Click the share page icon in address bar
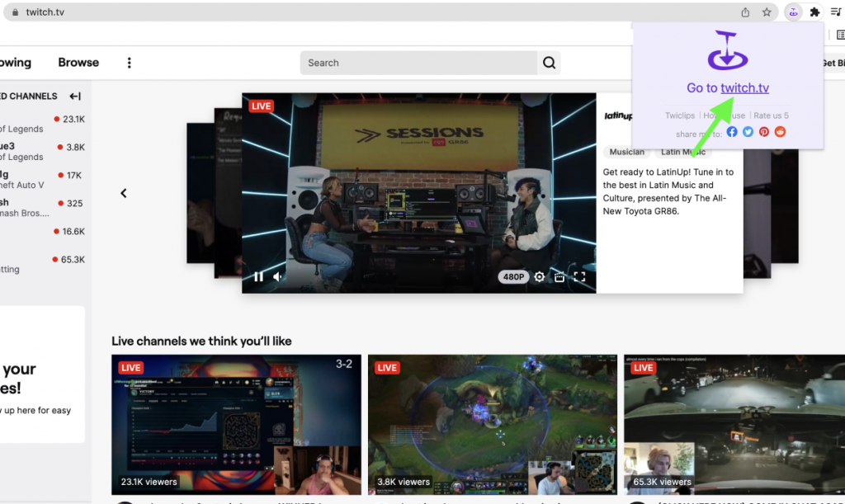This screenshot has height=504, width=845. tap(745, 12)
